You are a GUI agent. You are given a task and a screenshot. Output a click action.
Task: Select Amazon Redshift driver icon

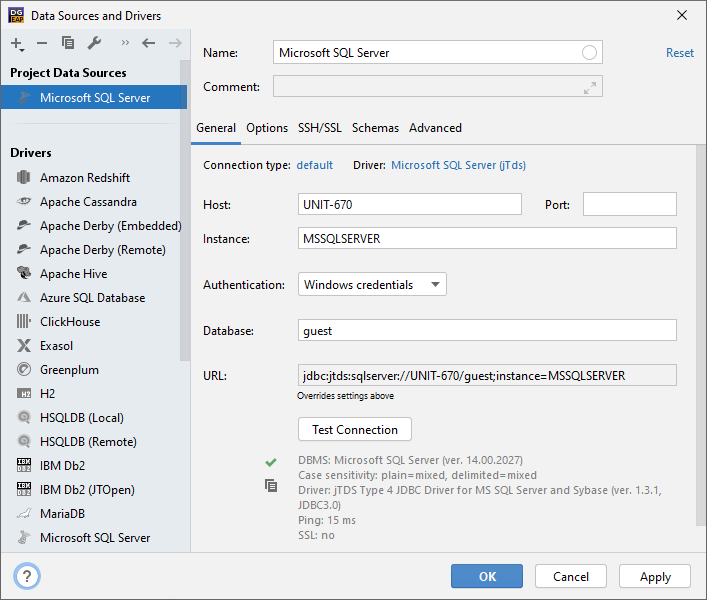pos(23,177)
